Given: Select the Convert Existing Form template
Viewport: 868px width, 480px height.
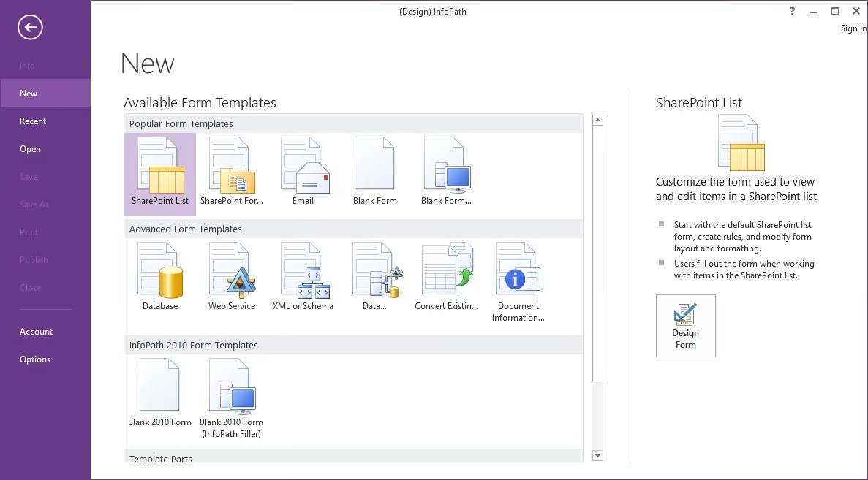Looking at the screenshot, I should tap(446, 278).
